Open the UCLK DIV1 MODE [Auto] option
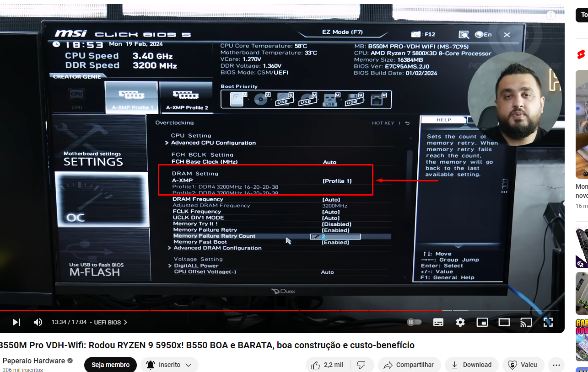The width and height of the screenshot is (588, 372). point(331,218)
